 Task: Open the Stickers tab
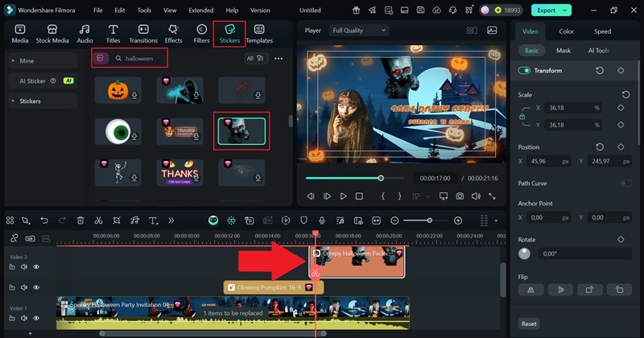click(x=229, y=34)
